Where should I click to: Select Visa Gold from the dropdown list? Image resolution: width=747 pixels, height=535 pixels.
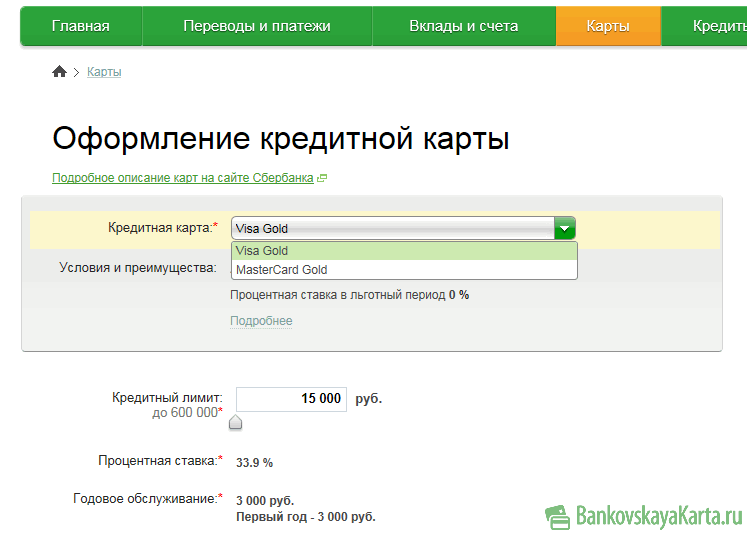point(404,251)
